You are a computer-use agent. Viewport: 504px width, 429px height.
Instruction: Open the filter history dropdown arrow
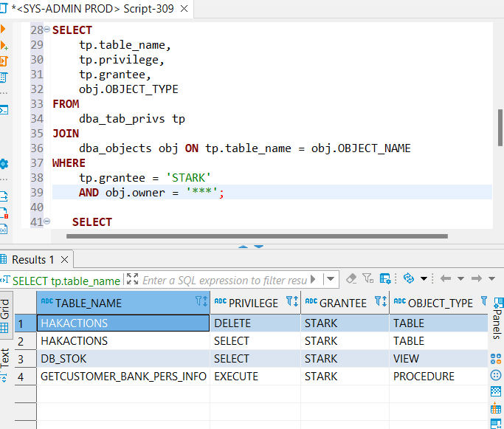pyautogui.click(x=331, y=280)
